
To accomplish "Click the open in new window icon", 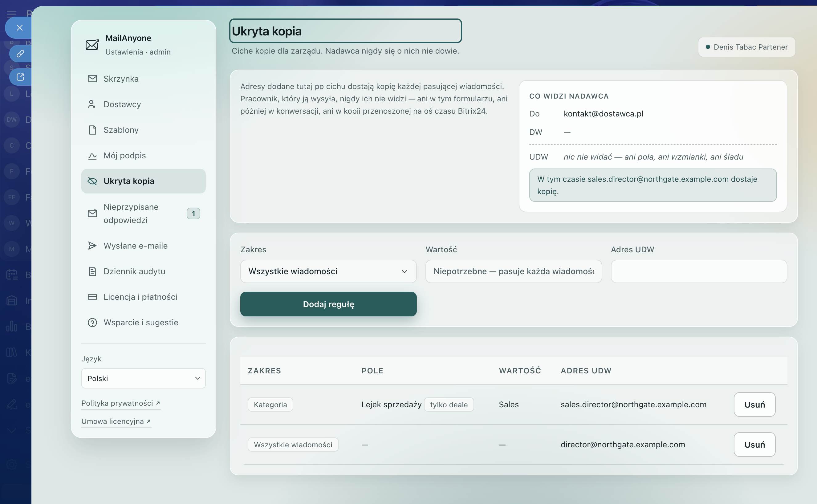I will 20,77.
